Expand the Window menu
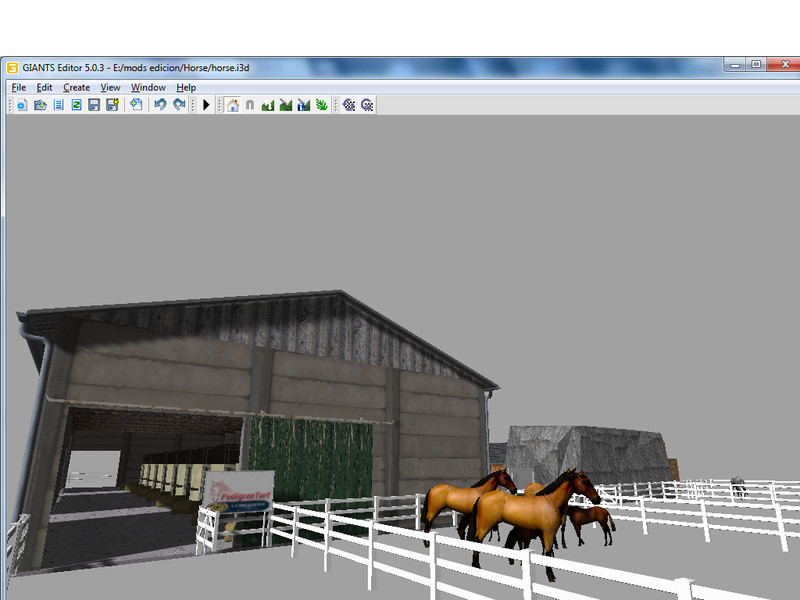800x600 pixels. [x=148, y=88]
